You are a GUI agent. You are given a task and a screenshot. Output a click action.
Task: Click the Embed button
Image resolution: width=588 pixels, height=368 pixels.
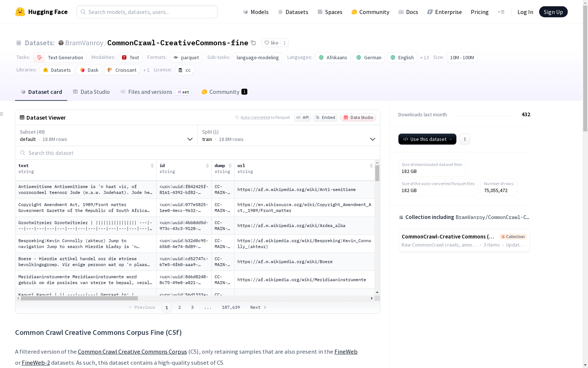(325, 117)
